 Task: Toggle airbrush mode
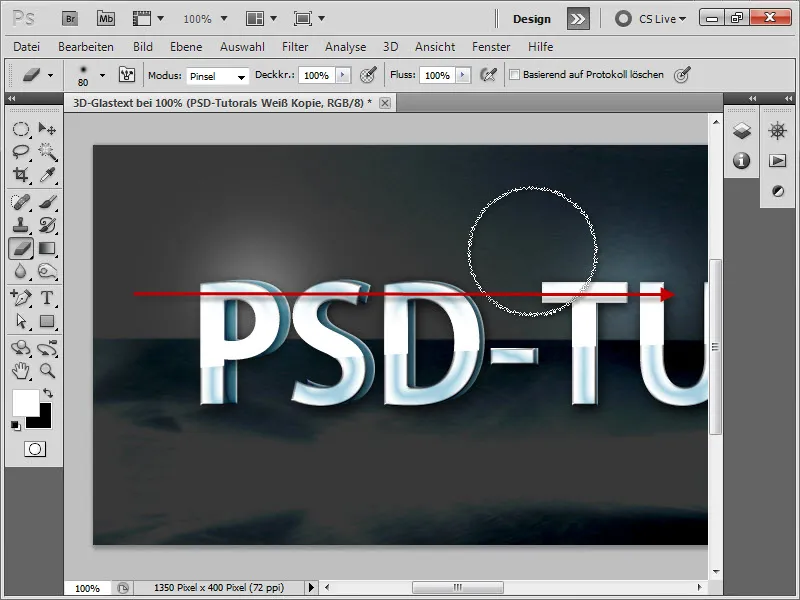(x=488, y=75)
